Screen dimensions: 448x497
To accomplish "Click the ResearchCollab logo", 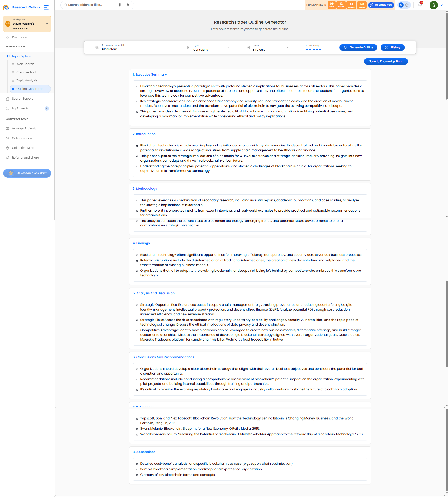I will pos(21,7).
